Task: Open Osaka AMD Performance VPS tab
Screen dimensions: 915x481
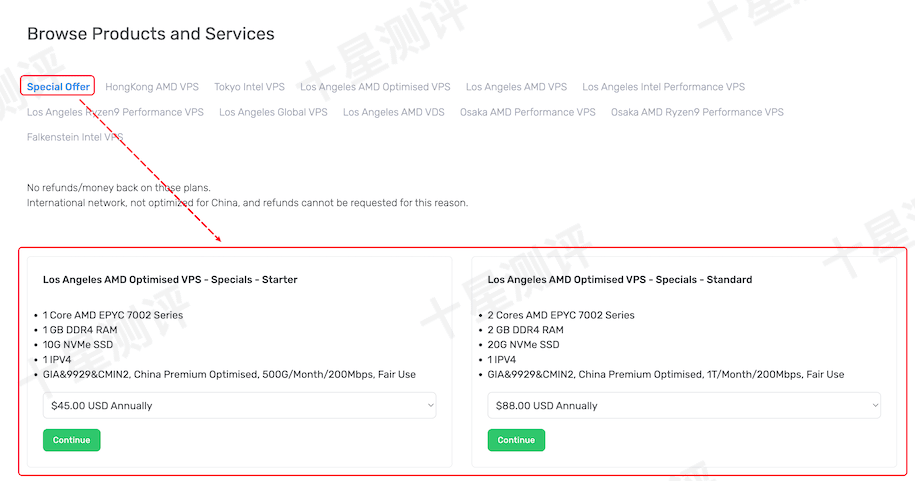Action: [x=527, y=112]
